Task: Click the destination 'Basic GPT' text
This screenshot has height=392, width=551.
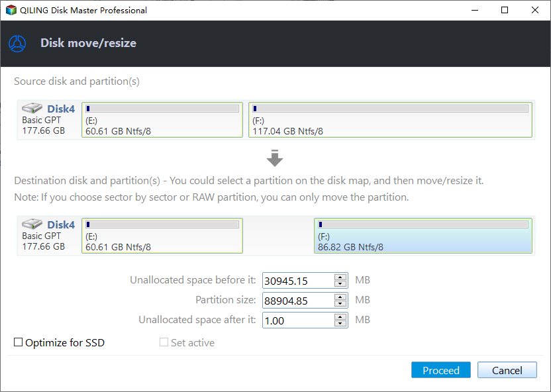Action: coord(42,236)
